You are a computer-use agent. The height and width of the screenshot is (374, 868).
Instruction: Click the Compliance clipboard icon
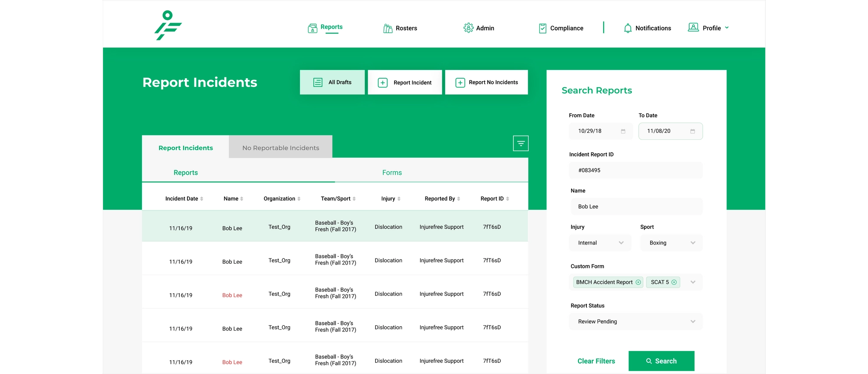coord(542,28)
